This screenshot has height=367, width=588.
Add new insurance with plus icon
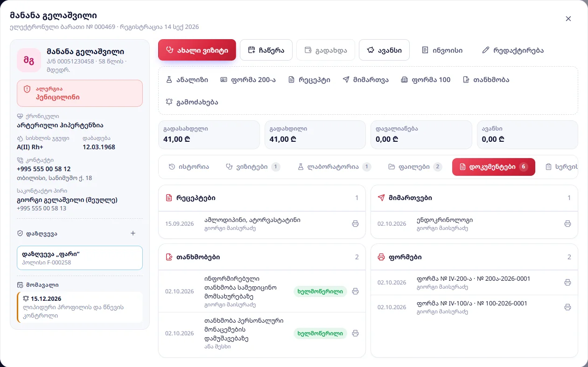[x=133, y=233]
